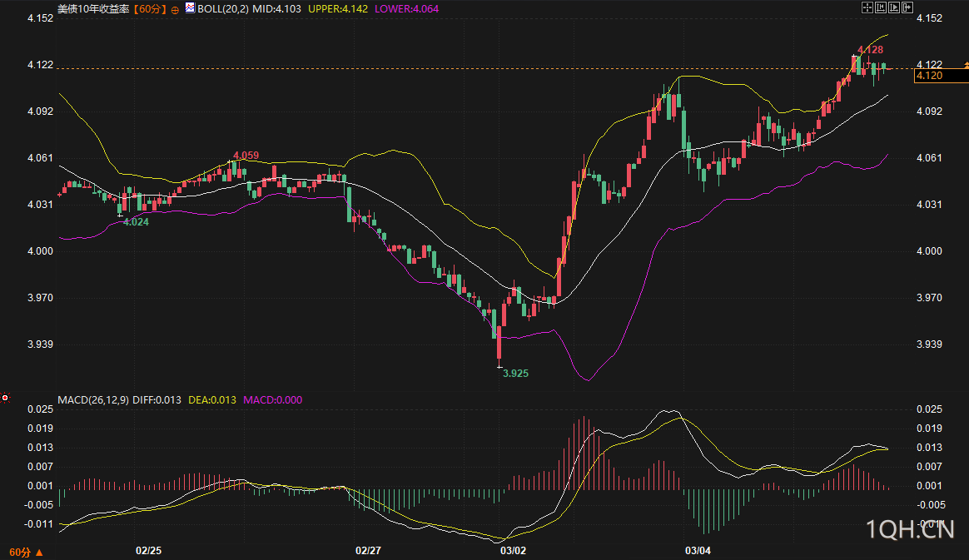Click the 4.059 peak price label
The height and width of the screenshot is (560, 969).
coord(246,156)
